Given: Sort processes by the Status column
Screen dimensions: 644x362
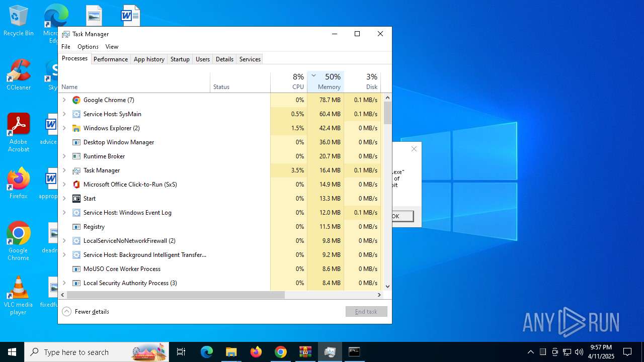Looking at the screenshot, I should pyautogui.click(x=240, y=82).
